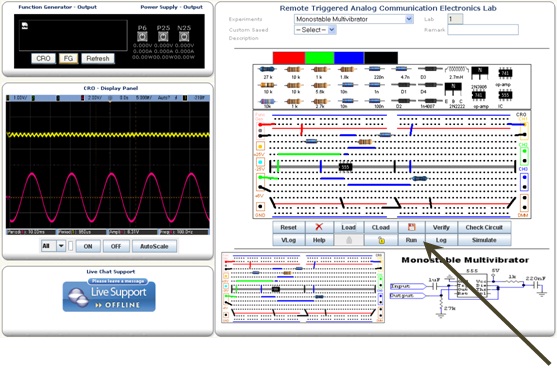Switch to the FG function generator view
This screenshot has width=557, height=368.
click(68, 58)
